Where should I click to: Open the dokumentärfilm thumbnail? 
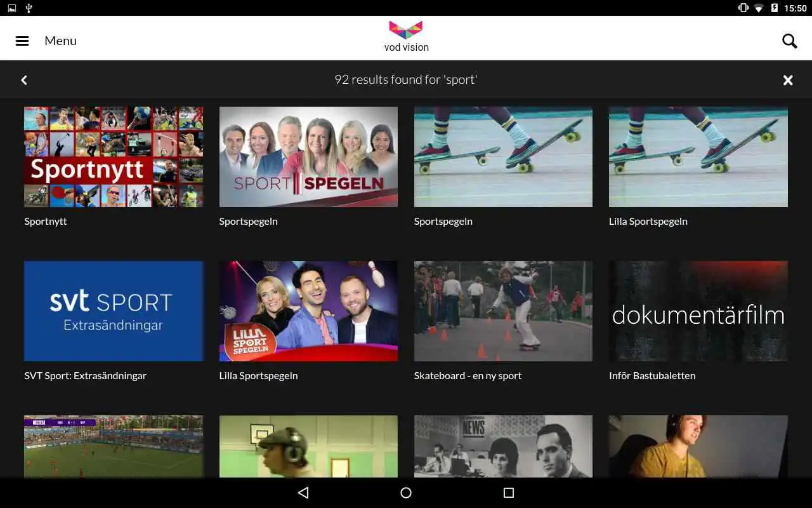tap(698, 311)
